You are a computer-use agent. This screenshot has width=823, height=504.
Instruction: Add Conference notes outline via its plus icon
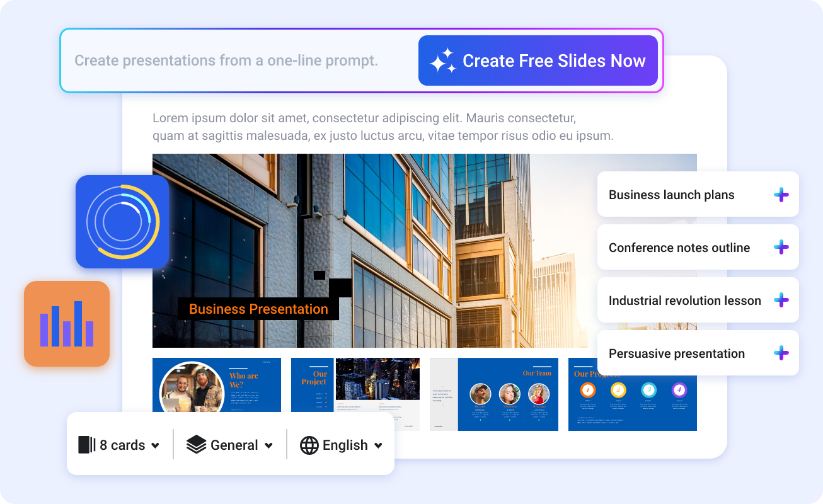tap(781, 247)
